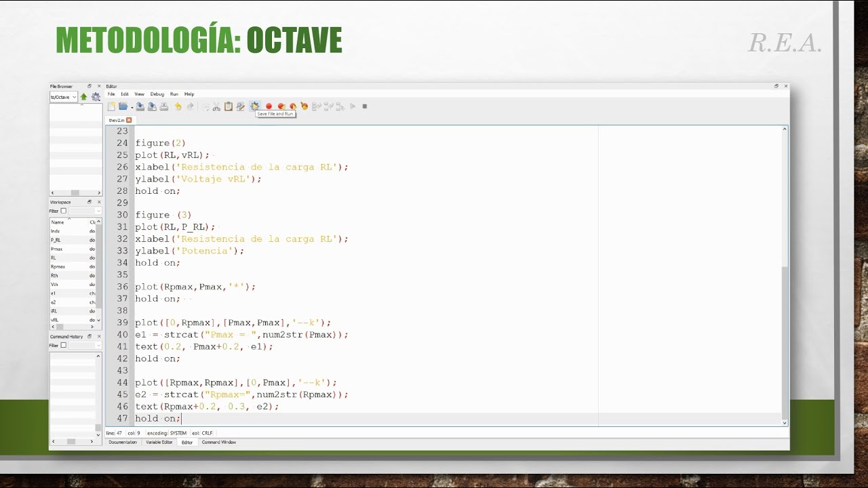The height and width of the screenshot is (488, 868).
Task: Open the File menu
Action: click(x=111, y=94)
